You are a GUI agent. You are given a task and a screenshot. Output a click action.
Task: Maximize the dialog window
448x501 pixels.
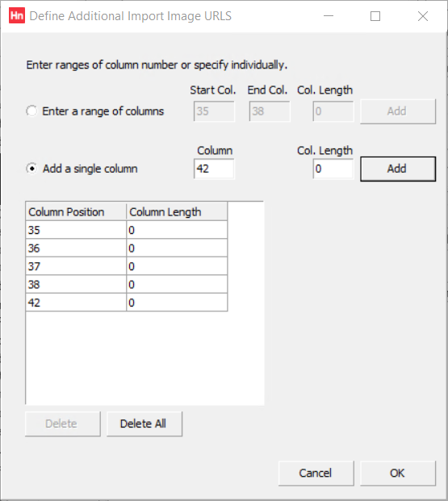[x=375, y=16]
